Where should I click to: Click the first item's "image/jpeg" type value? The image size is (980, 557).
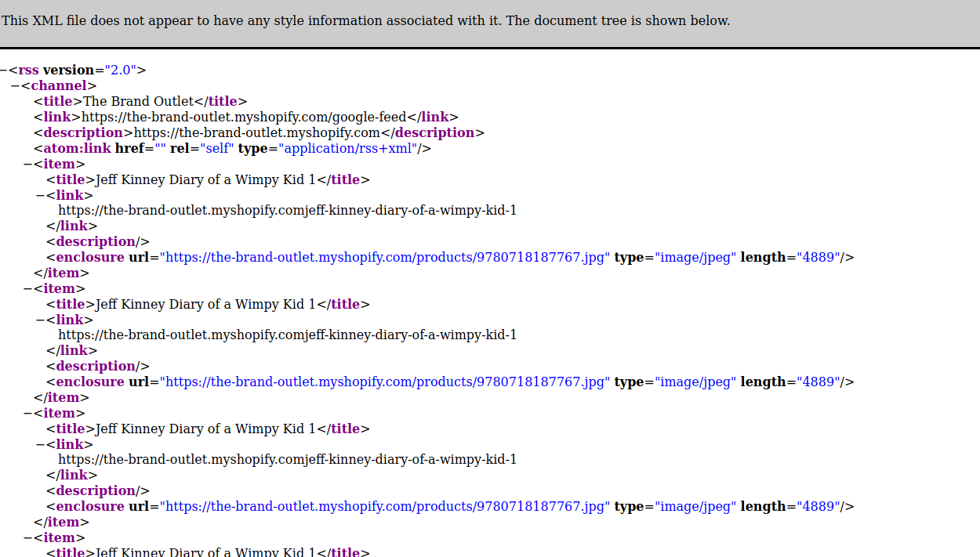[x=696, y=257]
